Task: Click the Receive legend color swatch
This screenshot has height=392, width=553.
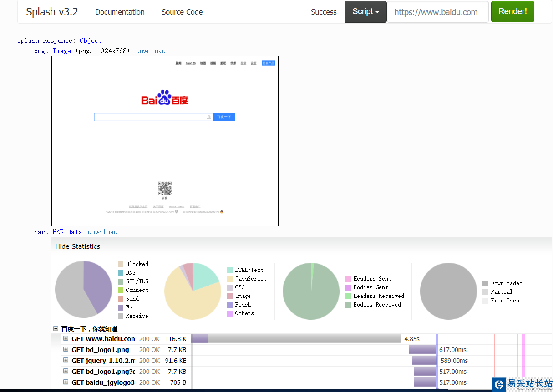Action: 121,316
